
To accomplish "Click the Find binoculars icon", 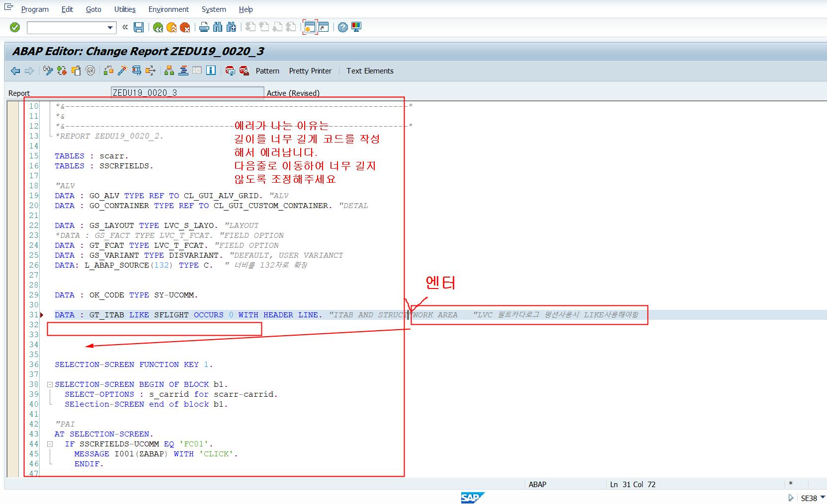I will point(218,27).
